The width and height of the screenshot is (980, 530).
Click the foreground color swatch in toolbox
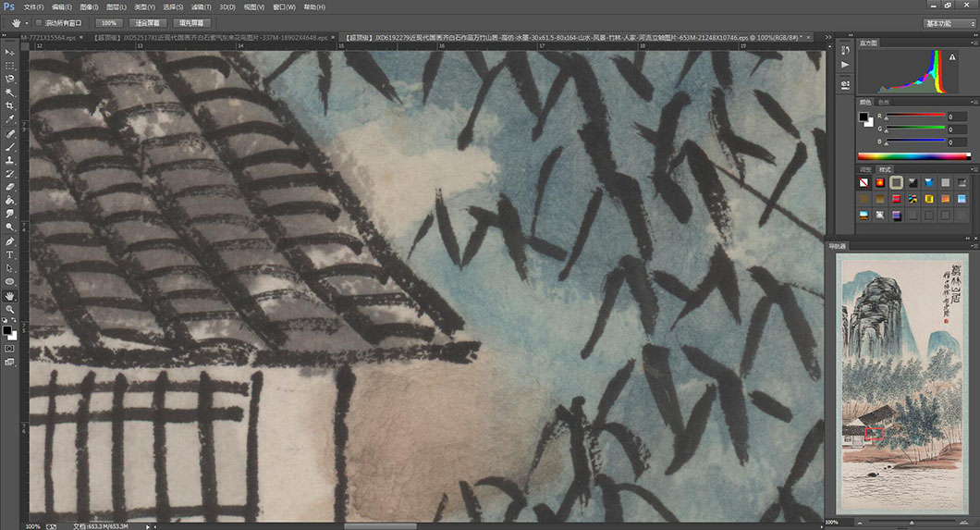6,330
